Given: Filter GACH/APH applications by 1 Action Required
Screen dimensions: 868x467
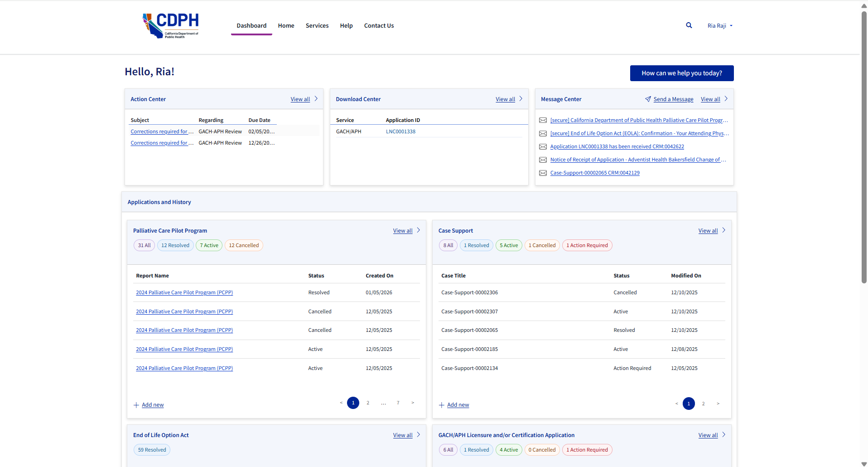Looking at the screenshot, I should (587, 450).
